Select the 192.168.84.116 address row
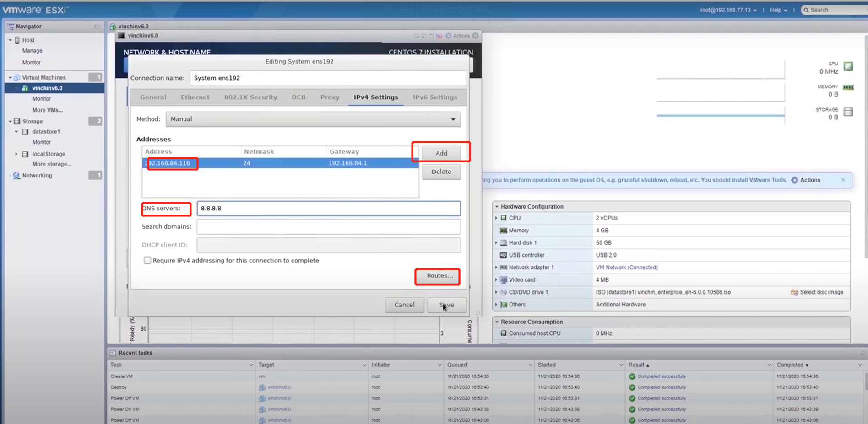The height and width of the screenshot is (424, 868). [x=280, y=163]
